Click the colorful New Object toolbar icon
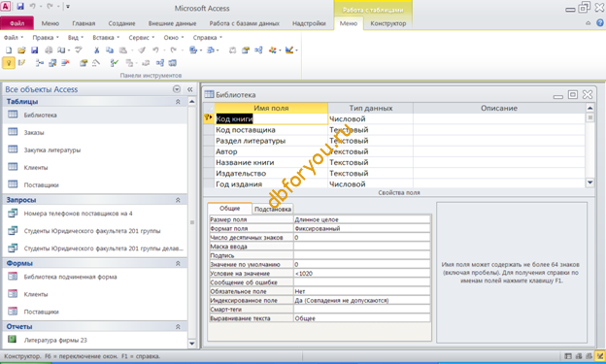This screenshot has width=606, height=364. pos(273,50)
